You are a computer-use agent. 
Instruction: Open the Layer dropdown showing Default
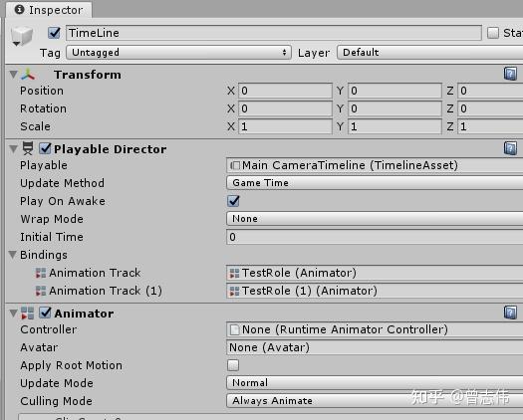coord(430,53)
